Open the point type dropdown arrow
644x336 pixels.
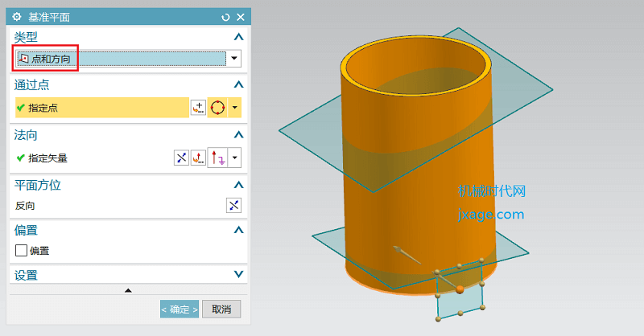[235, 108]
